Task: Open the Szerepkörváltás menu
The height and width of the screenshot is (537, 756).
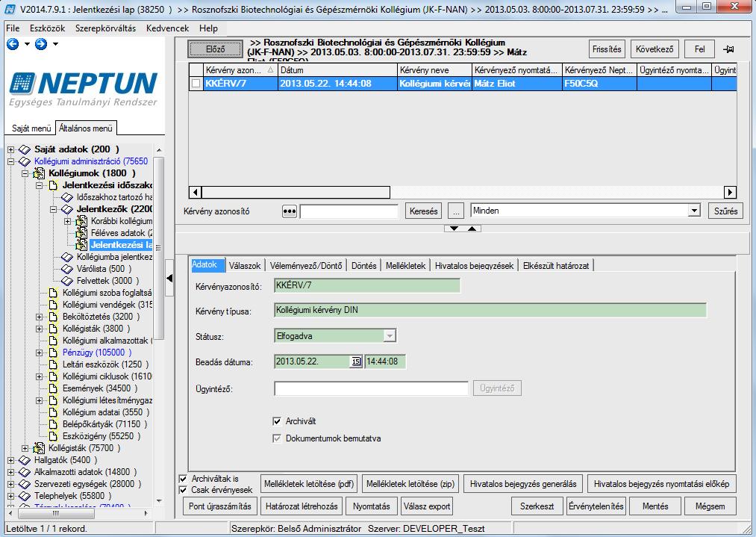Action: (x=105, y=28)
